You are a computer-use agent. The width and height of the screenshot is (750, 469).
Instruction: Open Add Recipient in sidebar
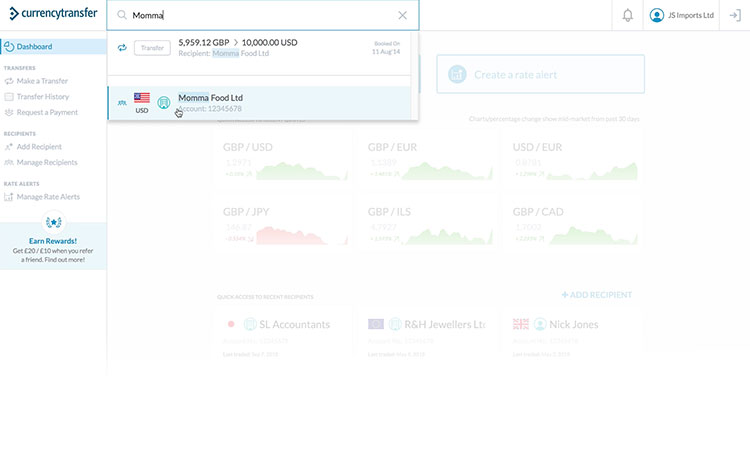click(39, 146)
